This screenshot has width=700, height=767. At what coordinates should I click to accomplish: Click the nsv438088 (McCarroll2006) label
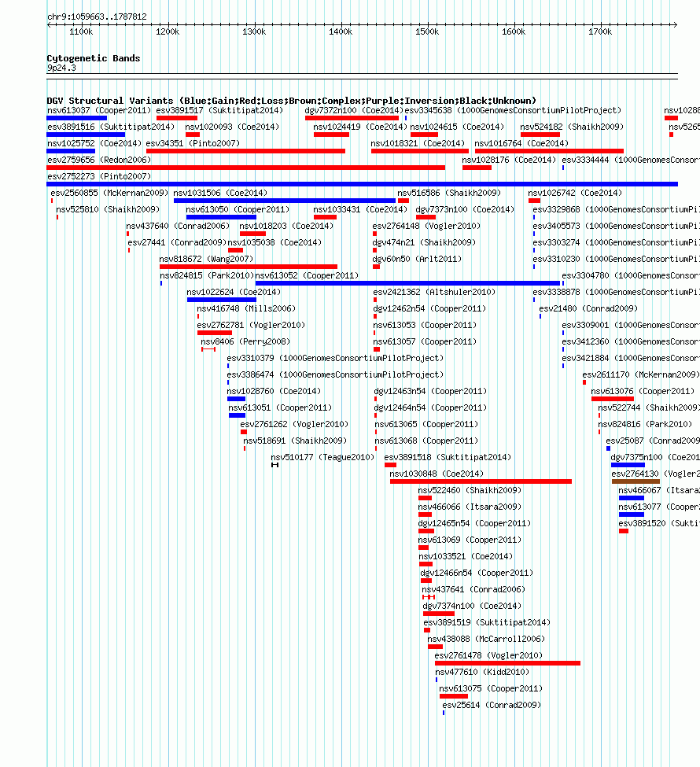(x=486, y=639)
